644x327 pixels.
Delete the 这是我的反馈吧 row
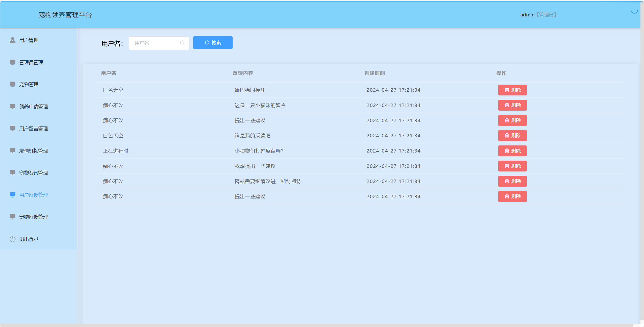point(512,136)
